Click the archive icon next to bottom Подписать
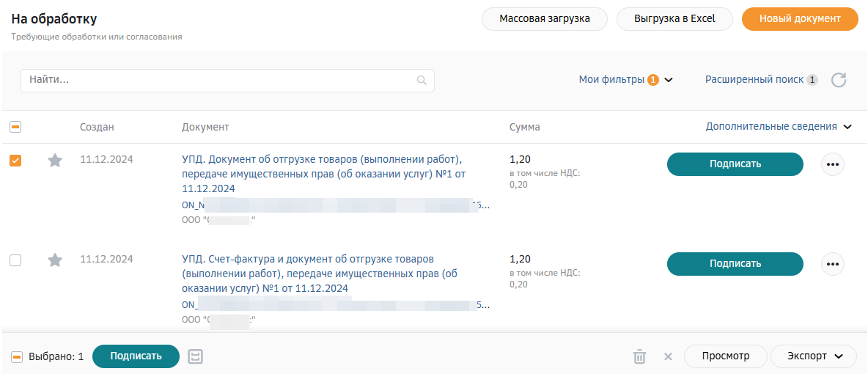This screenshot has width=868, height=374. click(x=196, y=356)
